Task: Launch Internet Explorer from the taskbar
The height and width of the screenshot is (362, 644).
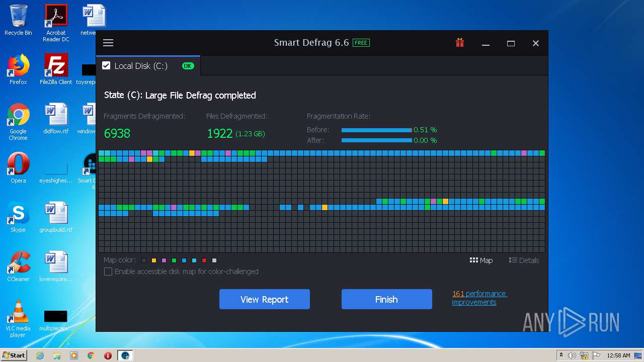Action: click(40, 355)
